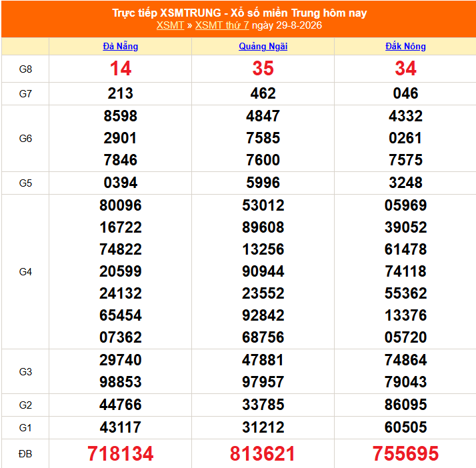Click G6 number 7600
This screenshot has width=476, height=468.
point(263,160)
